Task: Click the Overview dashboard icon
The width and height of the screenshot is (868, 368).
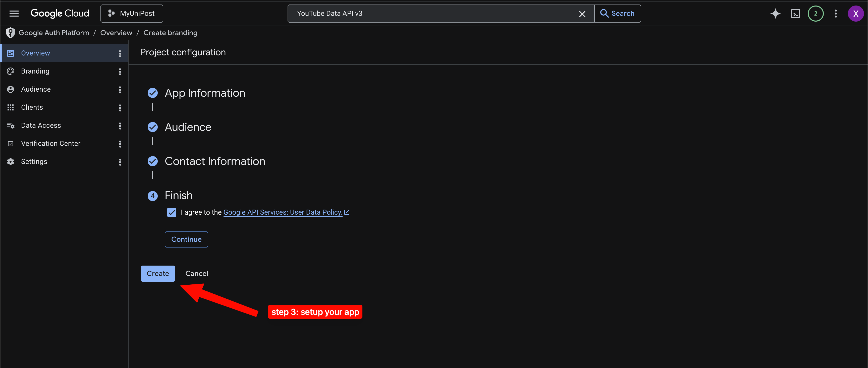Action: pyautogui.click(x=11, y=53)
